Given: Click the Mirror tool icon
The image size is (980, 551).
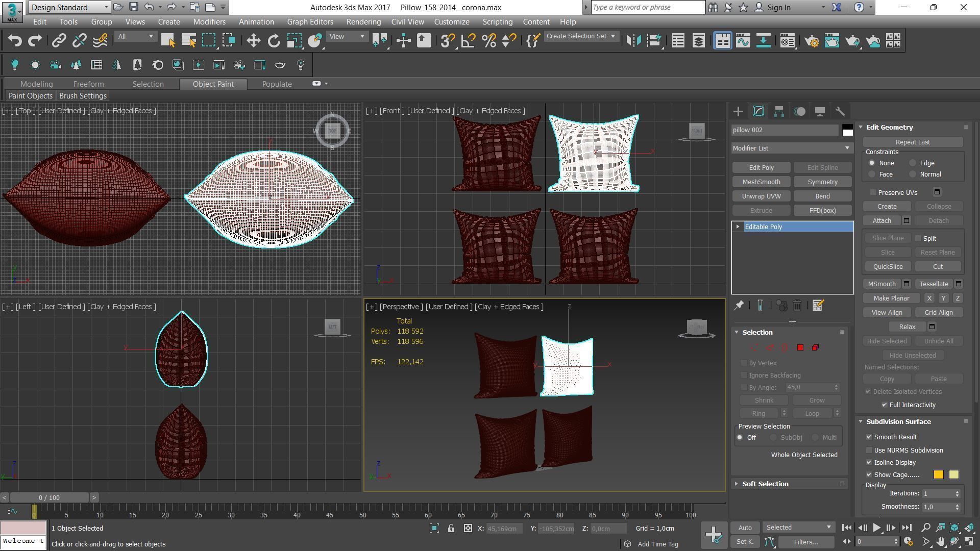Looking at the screenshot, I should (x=633, y=41).
